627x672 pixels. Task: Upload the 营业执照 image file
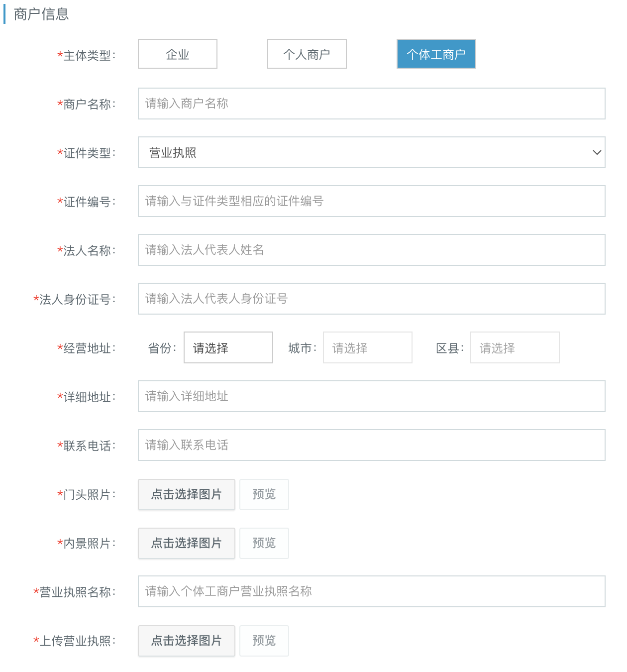coord(187,641)
